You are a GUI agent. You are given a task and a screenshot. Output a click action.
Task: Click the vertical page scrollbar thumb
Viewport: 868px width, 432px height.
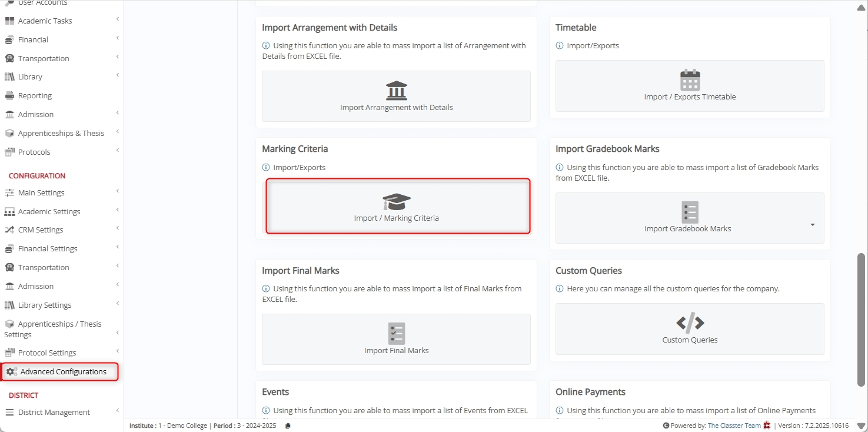tap(861, 320)
